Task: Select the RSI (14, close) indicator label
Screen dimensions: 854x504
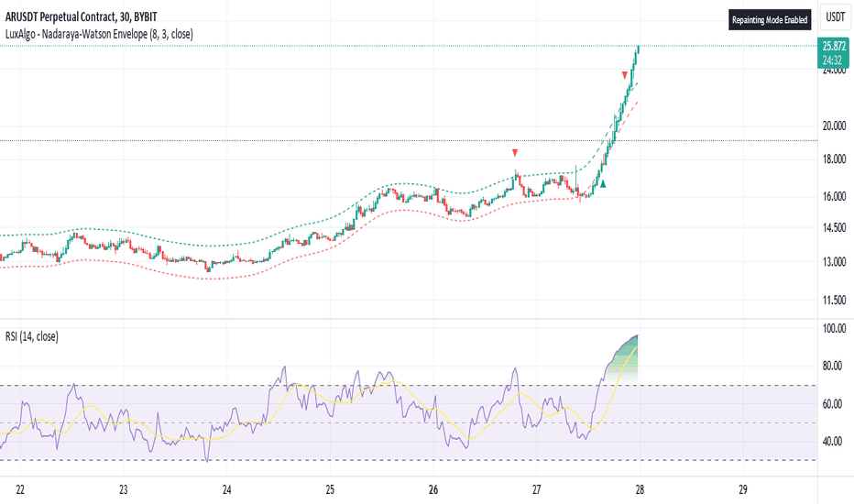Action: [x=31, y=336]
